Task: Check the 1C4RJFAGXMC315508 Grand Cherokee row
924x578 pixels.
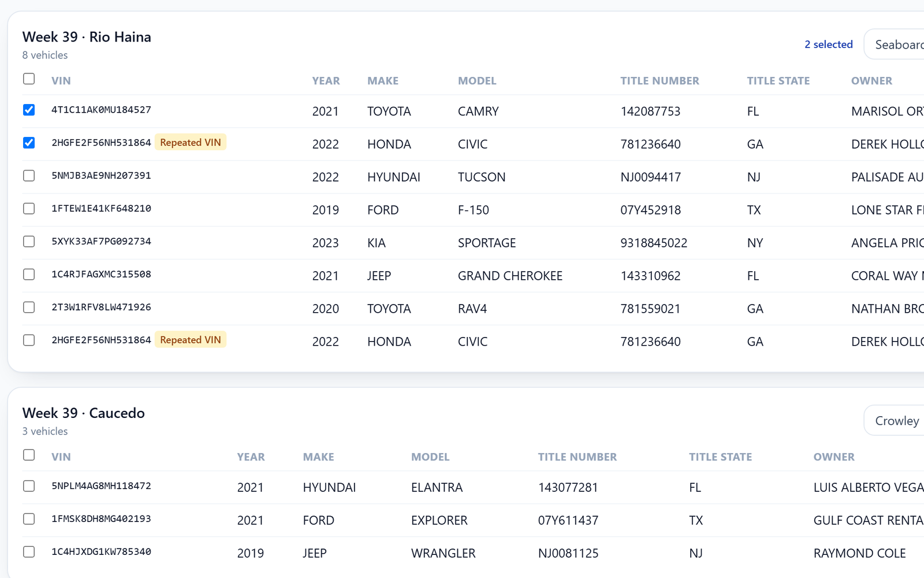Action: [29, 275]
